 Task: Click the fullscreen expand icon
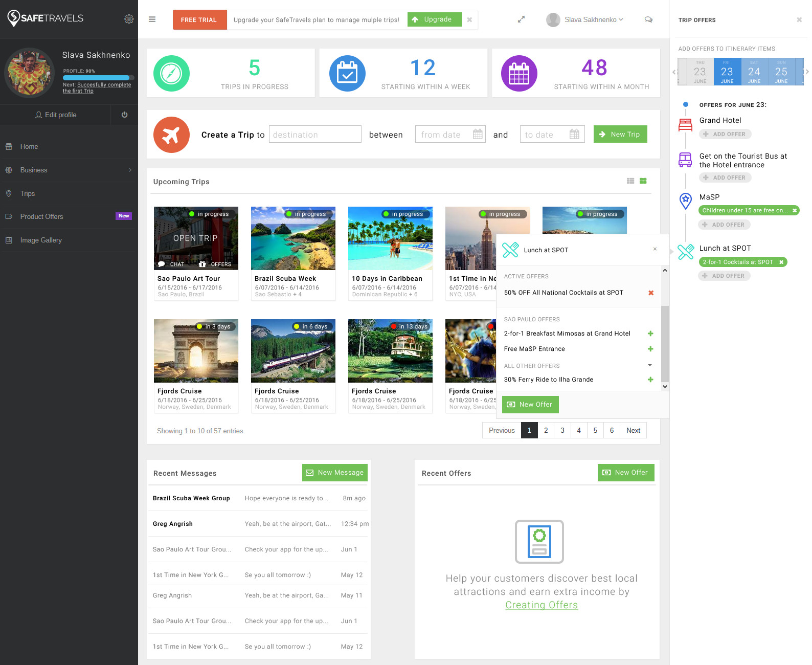521,19
